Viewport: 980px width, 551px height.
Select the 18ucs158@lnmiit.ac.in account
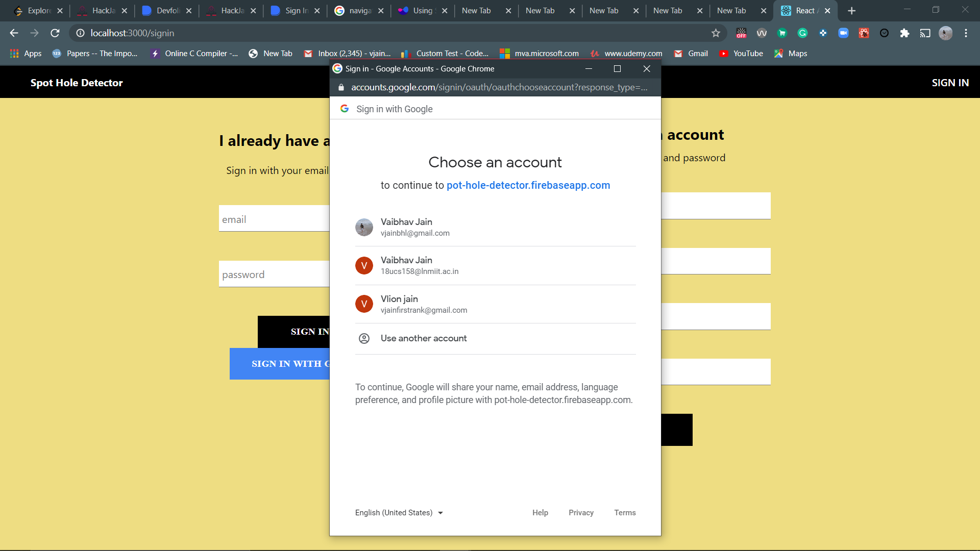[495, 265]
